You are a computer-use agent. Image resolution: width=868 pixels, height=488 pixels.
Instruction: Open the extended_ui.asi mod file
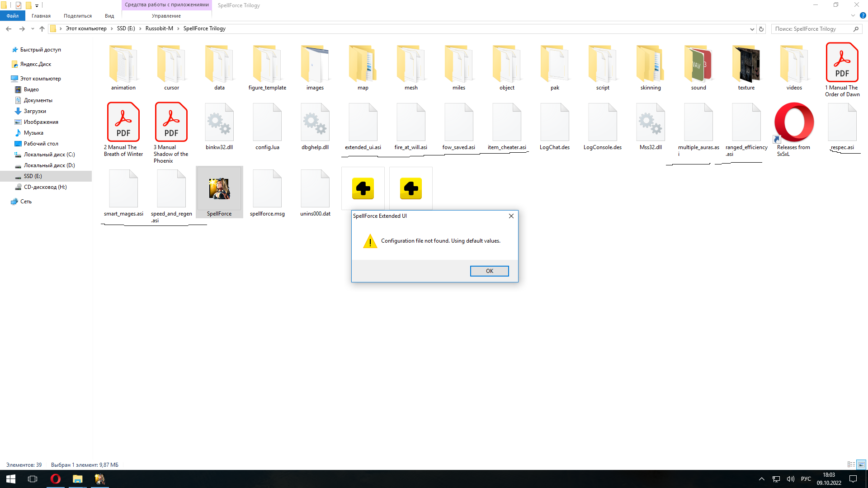coord(363,125)
